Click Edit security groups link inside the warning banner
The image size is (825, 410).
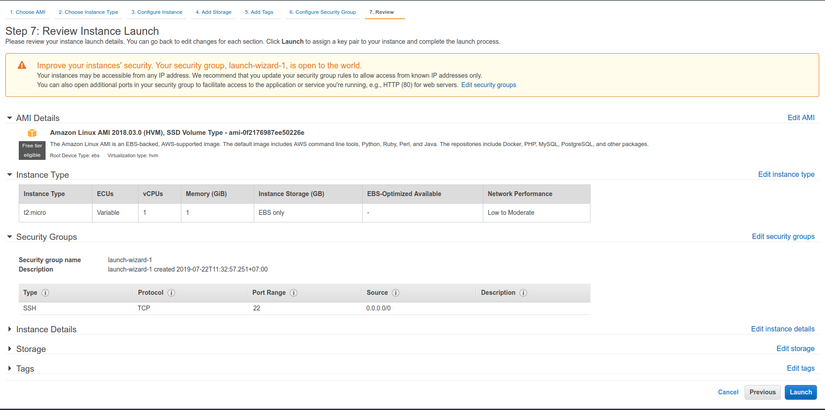click(488, 85)
